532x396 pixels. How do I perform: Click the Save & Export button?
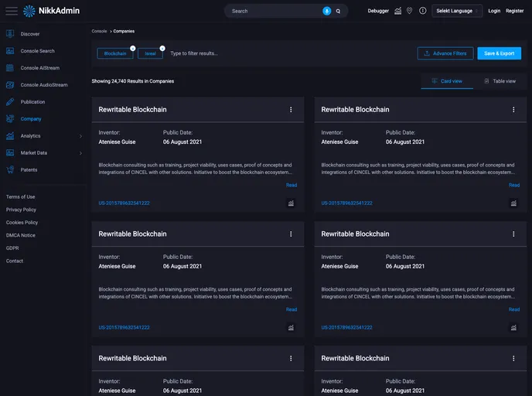click(x=499, y=53)
